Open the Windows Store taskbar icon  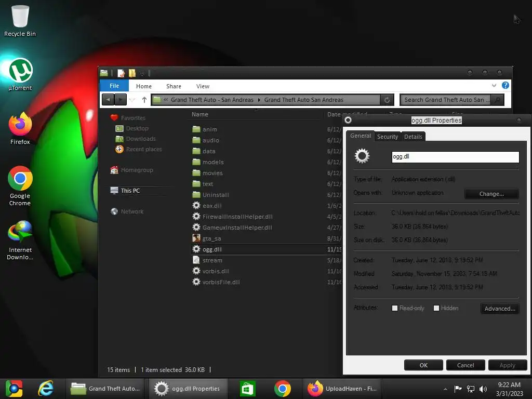coord(247,389)
